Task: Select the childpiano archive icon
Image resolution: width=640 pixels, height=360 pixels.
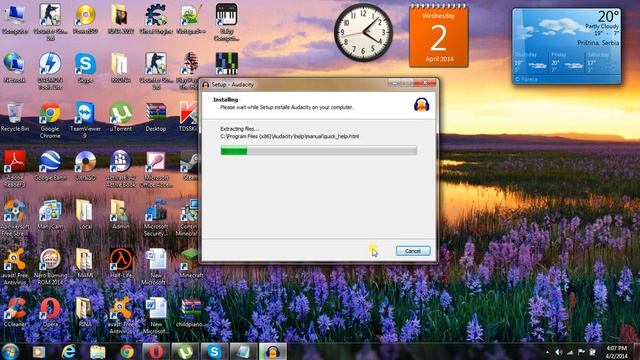Action: tap(191, 313)
